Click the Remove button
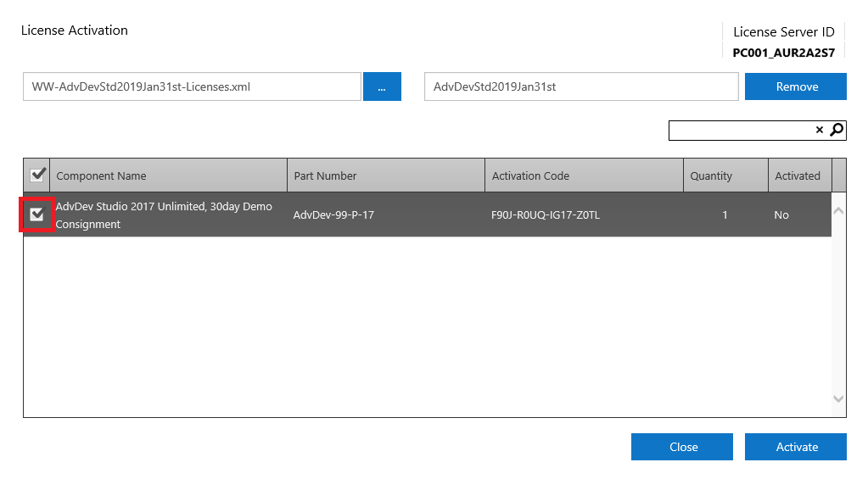This screenshot has width=868, height=479. point(796,86)
